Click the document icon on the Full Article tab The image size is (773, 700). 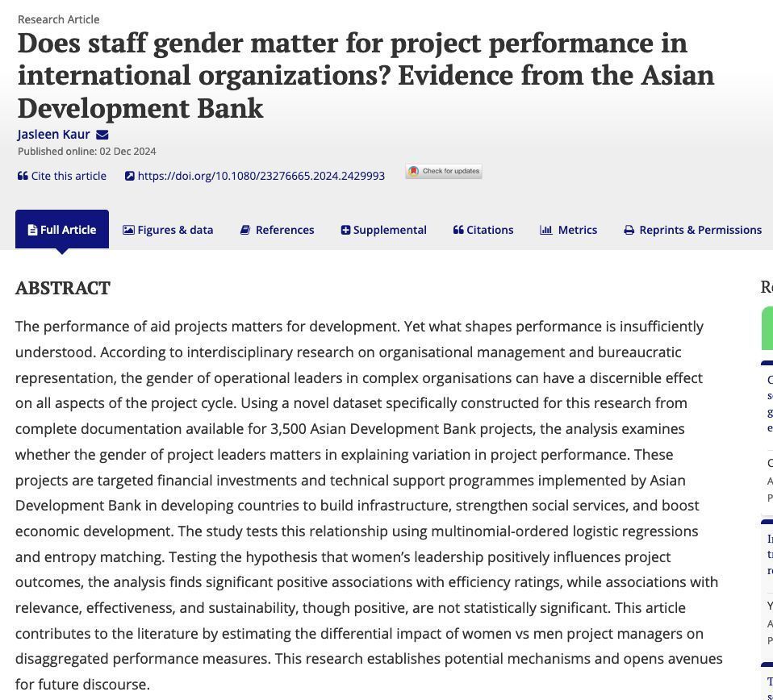pyautogui.click(x=32, y=230)
